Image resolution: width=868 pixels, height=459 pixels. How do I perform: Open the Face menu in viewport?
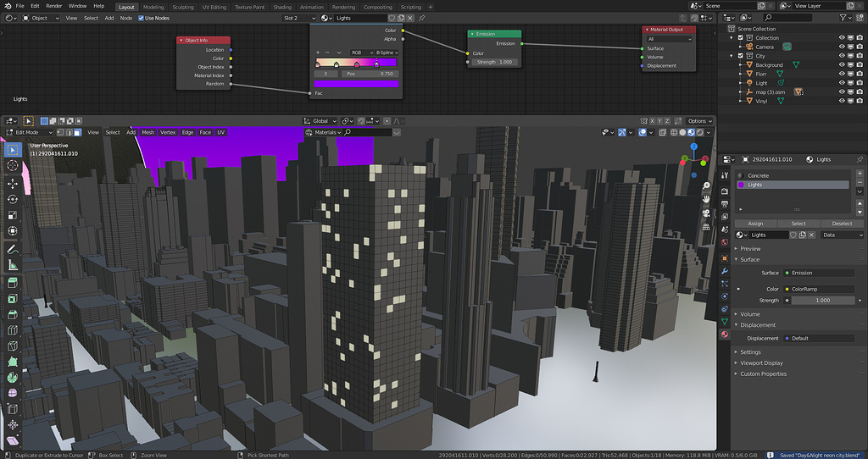pyautogui.click(x=205, y=132)
